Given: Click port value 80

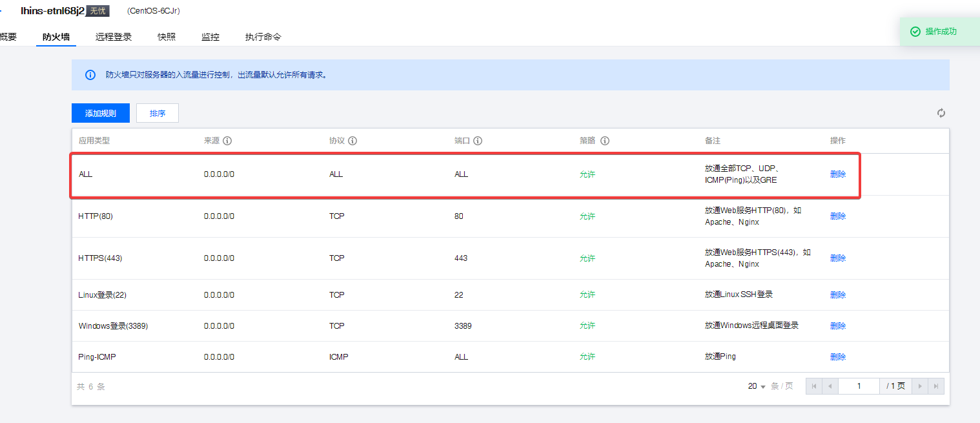Looking at the screenshot, I should click(459, 216).
